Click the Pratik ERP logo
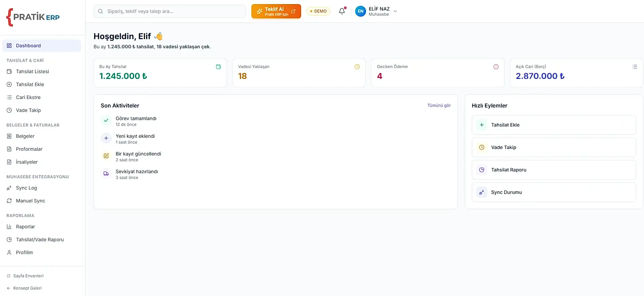Screen dimensions: 644x296 [x=33, y=17]
